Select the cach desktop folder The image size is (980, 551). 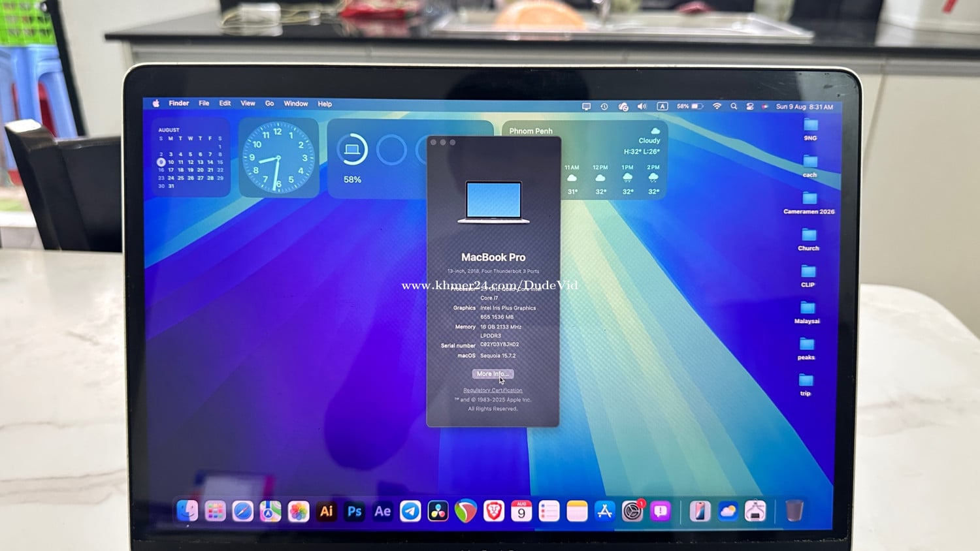(x=810, y=166)
